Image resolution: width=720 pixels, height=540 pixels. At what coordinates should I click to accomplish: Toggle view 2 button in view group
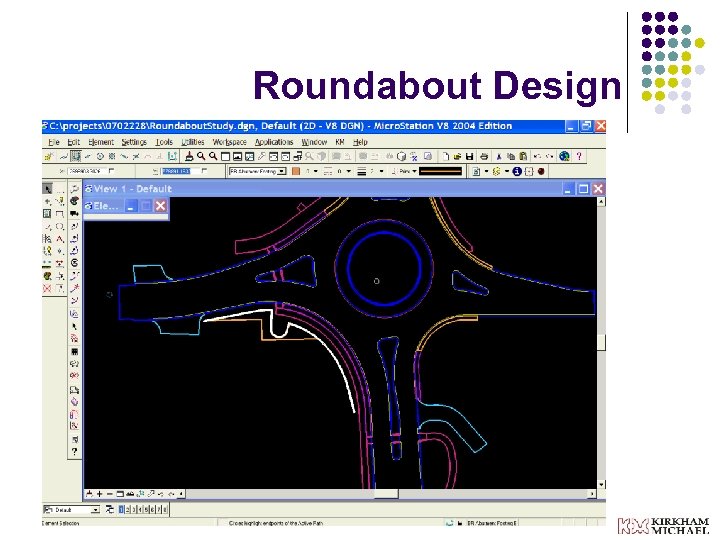click(x=128, y=510)
